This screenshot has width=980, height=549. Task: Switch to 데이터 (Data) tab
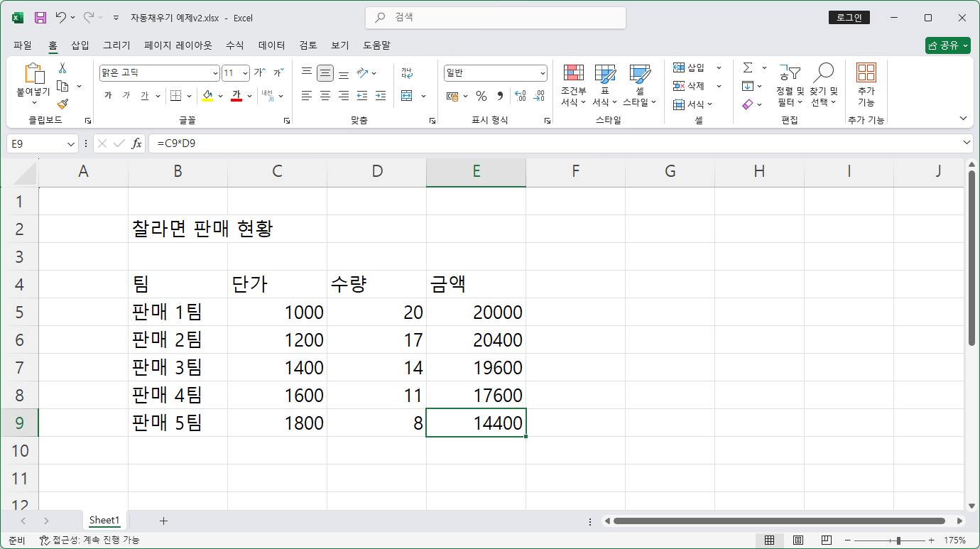(271, 45)
